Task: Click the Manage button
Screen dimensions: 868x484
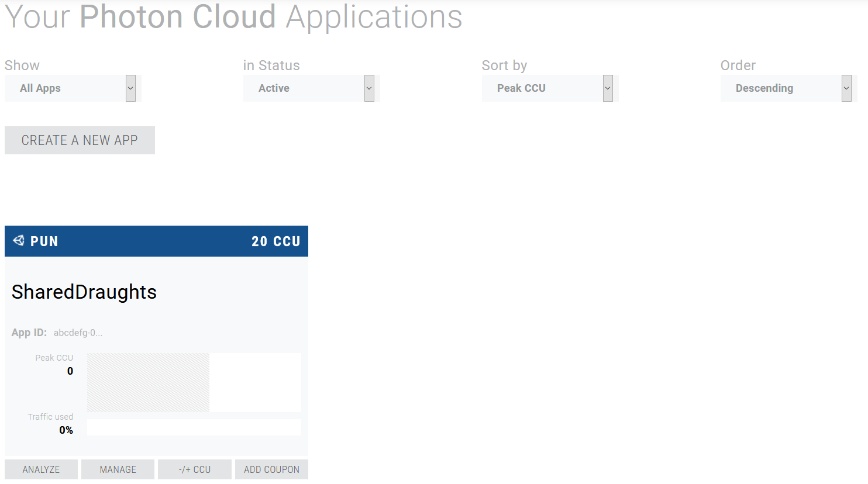Action: point(118,469)
